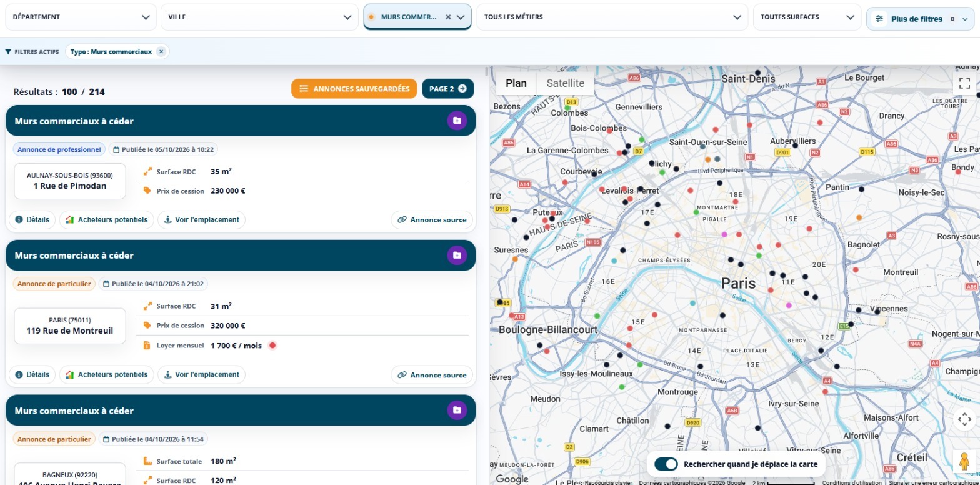
Task: Open Street View pegman on the map
Action: pyautogui.click(x=964, y=461)
